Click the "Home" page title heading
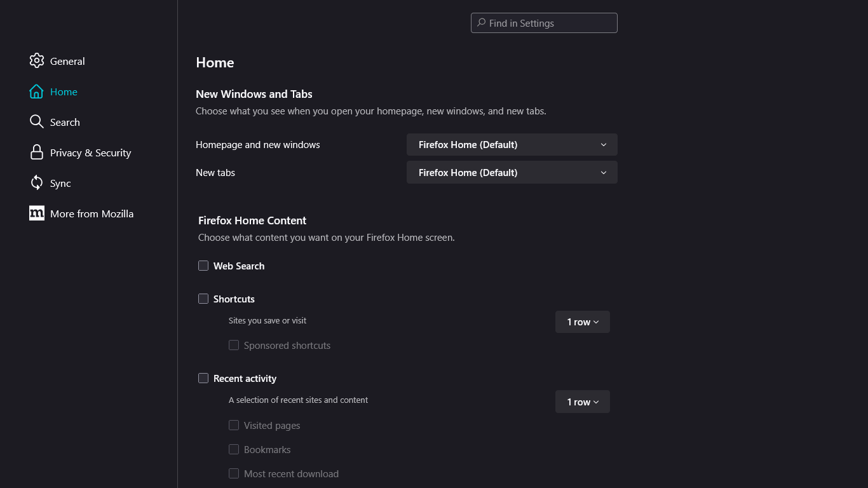The height and width of the screenshot is (488, 868). tap(215, 62)
